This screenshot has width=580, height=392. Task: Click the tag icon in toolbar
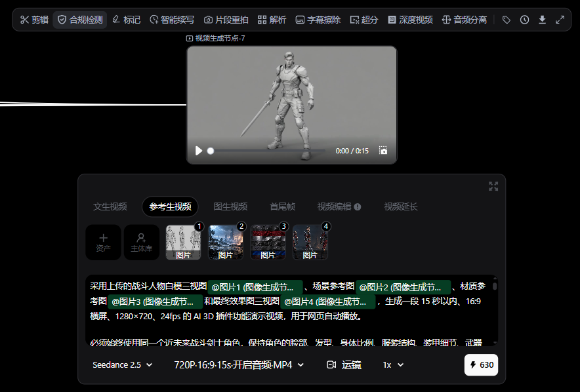pos(507,20)
